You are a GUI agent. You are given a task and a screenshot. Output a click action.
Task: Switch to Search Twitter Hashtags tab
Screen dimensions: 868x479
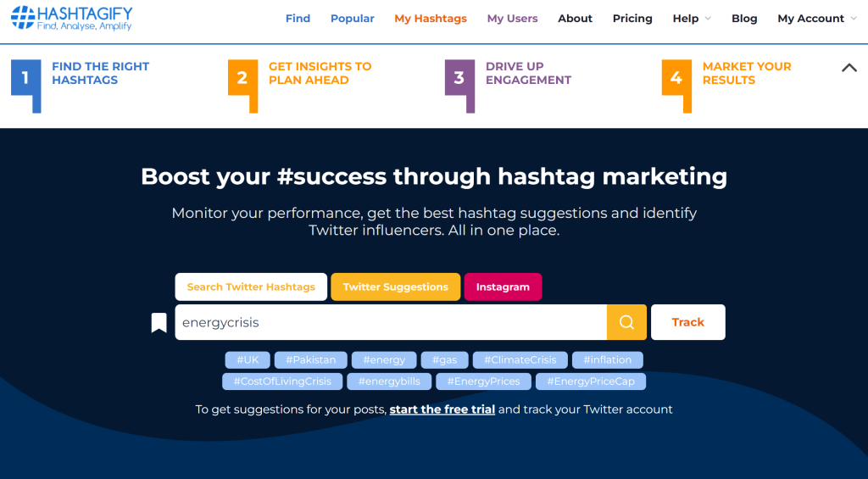pyautogui.click(x=251, y=287)
